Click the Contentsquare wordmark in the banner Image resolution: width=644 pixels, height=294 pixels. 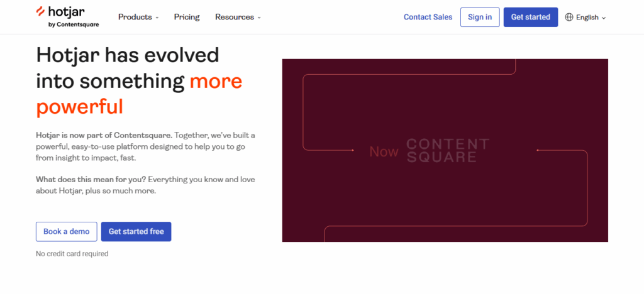point(447,151)
